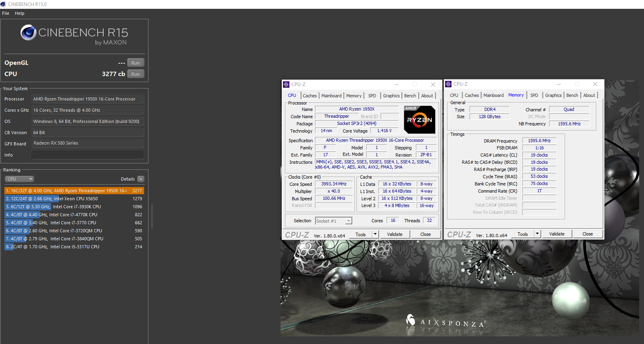Click Close button in right CPU-Z
Image resolution: width=644 pixels, height=344 pixels.
(588, 234)
